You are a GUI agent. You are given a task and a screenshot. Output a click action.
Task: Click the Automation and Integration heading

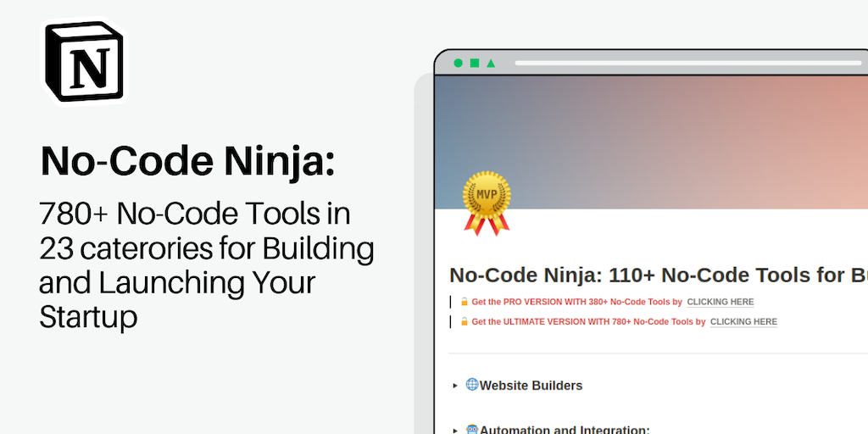coord(565,430)
